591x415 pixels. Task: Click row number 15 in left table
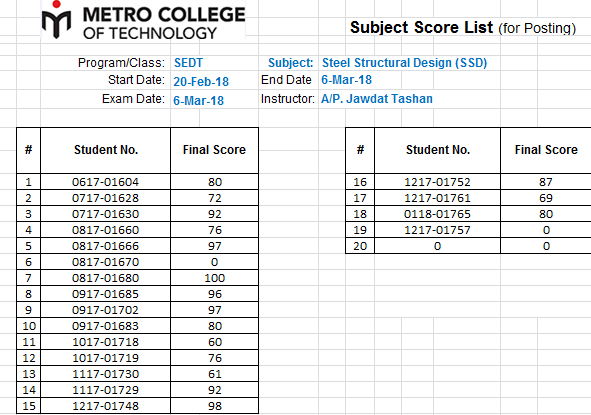pyautogui.click(x=29, y=406)
